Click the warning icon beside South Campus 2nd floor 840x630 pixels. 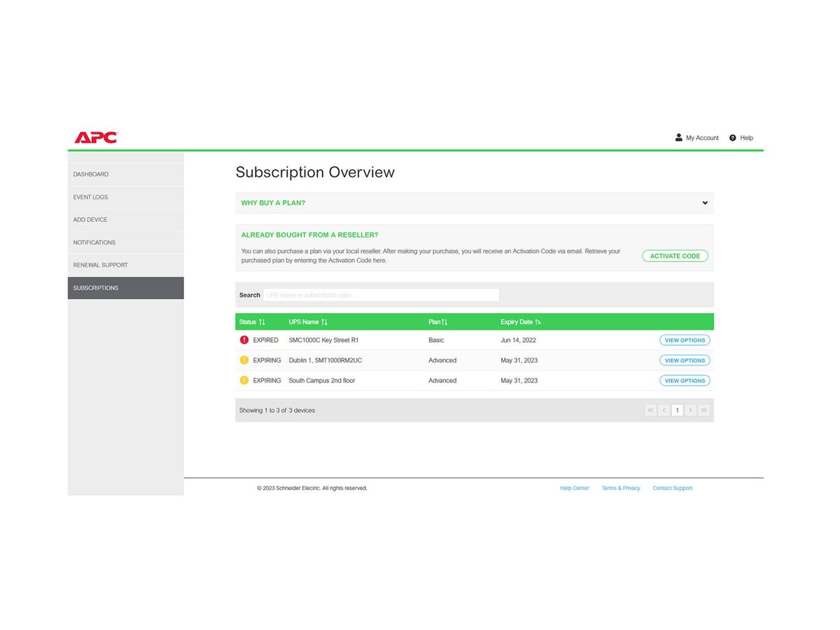tap(244, 380)
